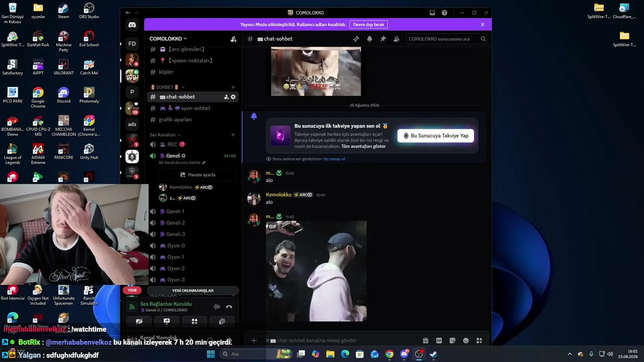Click Devre dışı bırak button
Viewport: 644px width, 362px height.
(x=368, y=25)
